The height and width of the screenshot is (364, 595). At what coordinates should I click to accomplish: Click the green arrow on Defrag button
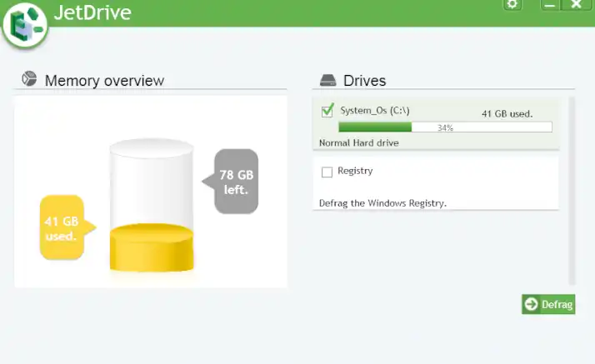(531, 304)
